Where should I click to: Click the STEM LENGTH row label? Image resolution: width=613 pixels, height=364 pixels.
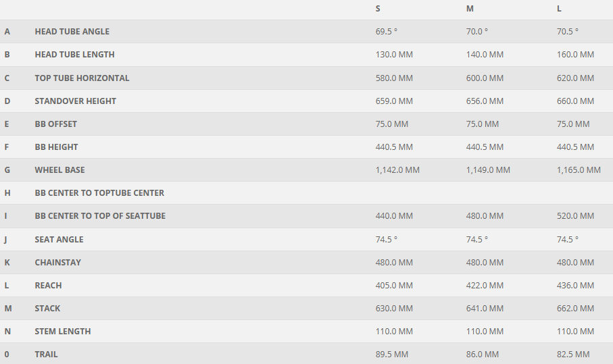[x=62, y=332]
